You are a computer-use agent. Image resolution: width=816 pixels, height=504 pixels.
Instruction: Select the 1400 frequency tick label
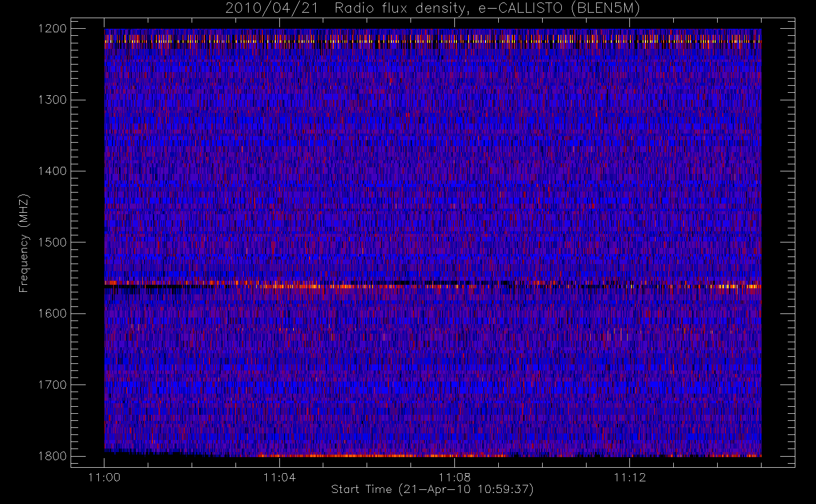coord(52,171)
